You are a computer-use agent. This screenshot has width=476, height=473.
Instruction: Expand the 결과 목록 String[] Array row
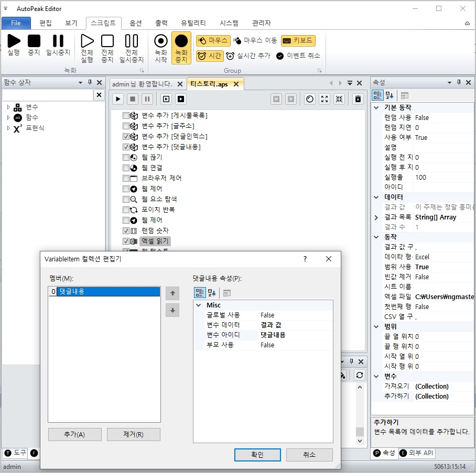(x=376, y=217)
